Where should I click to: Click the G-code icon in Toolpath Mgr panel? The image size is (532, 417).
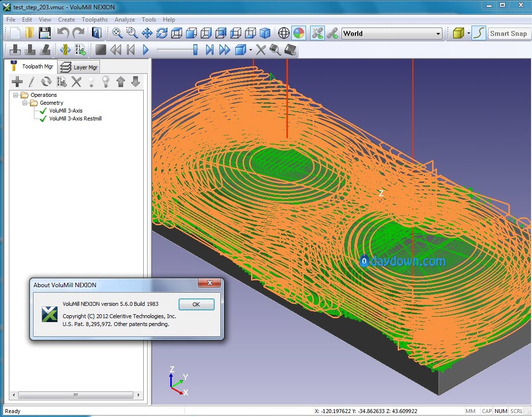(x=62, y=82)
